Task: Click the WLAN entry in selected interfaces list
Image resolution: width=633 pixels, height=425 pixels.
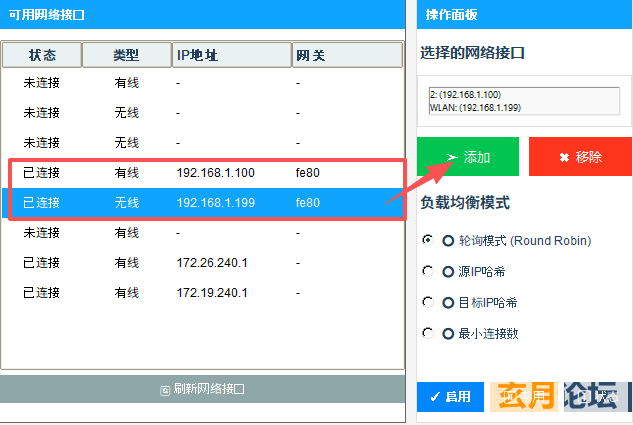Action: point(474,106)
